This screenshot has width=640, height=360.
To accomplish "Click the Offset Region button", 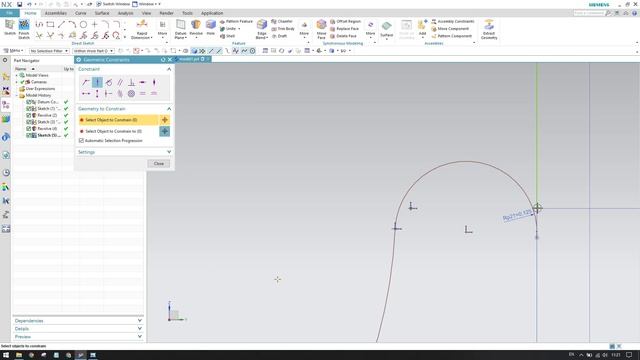I will [345, 21].
